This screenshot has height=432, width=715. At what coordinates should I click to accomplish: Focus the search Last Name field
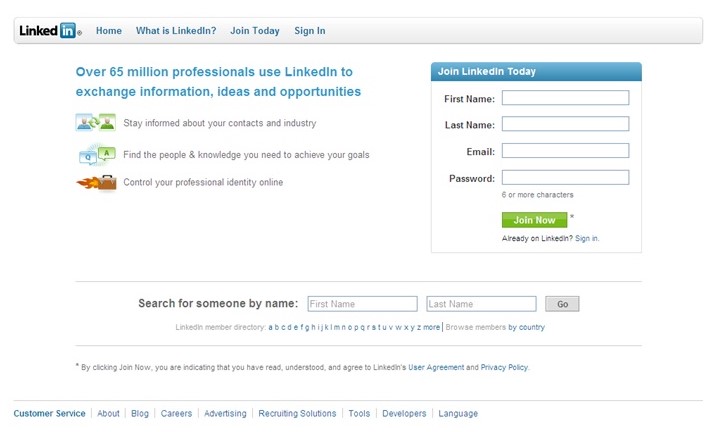click(x=481, y=304)
